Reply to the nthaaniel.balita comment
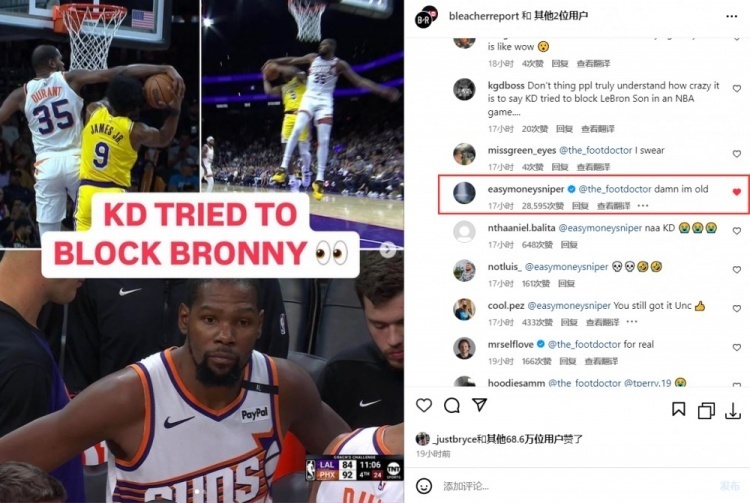The width and height of the screenshot is (750, 503). coord(569,245)
